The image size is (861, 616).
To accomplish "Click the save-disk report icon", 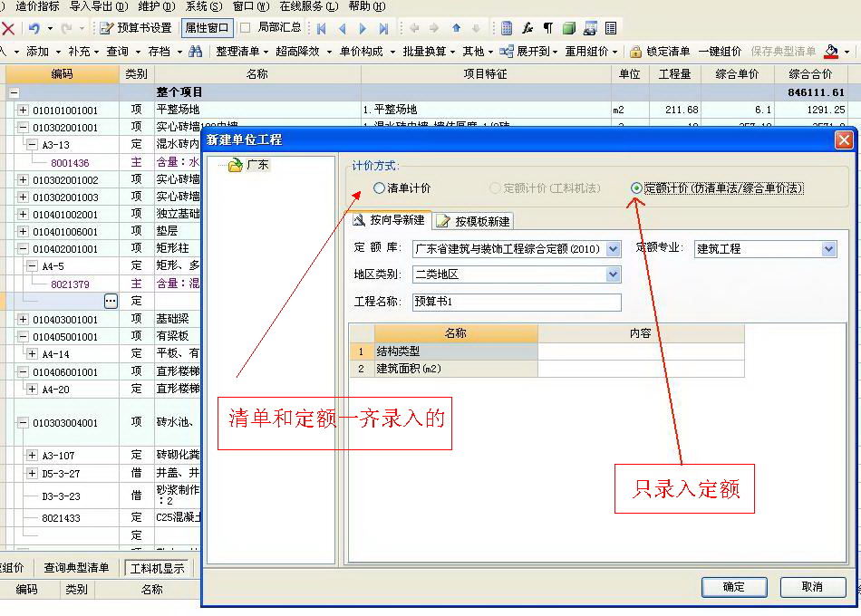I will [x=590, y=28].
